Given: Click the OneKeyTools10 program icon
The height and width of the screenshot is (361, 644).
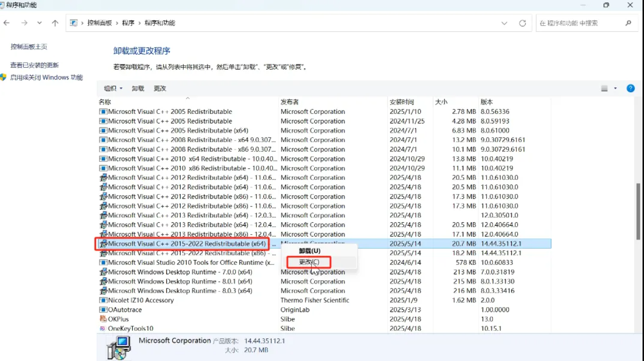Looking at the screenshot, I should pyautogui.click(x=103, y=328).
